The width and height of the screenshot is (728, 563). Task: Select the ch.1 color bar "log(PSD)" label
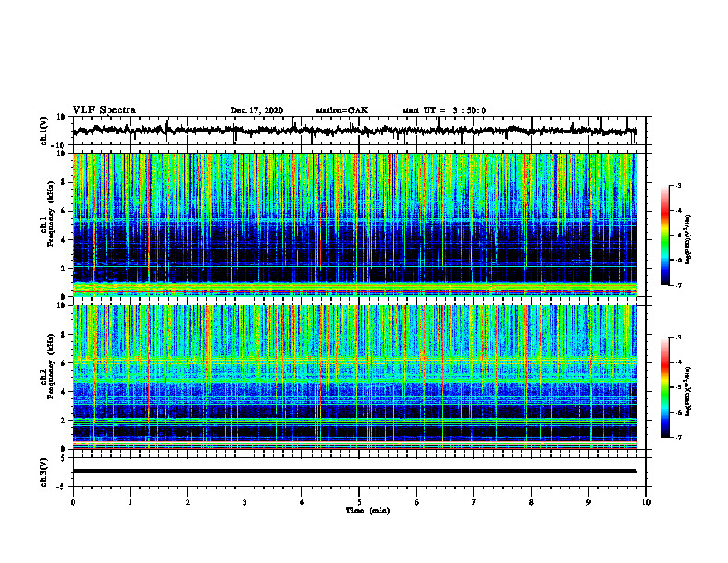pyautogui.click(x=688, y=239)
